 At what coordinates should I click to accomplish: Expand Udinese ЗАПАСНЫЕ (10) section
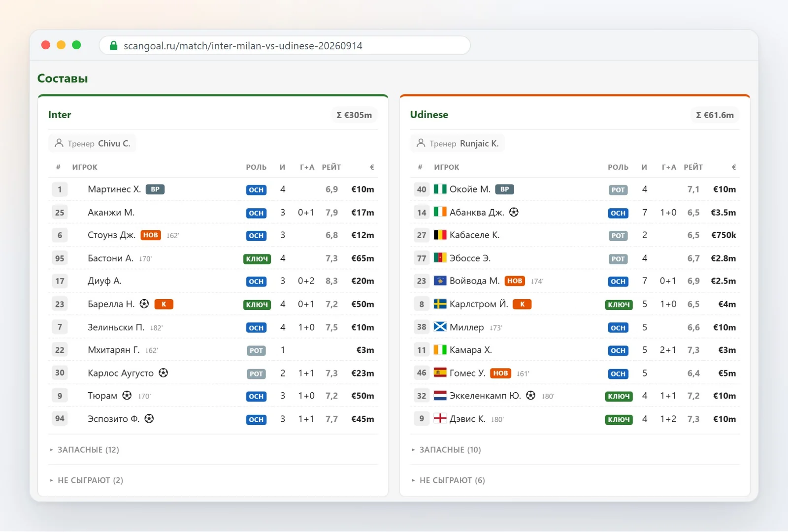point(447,450)
